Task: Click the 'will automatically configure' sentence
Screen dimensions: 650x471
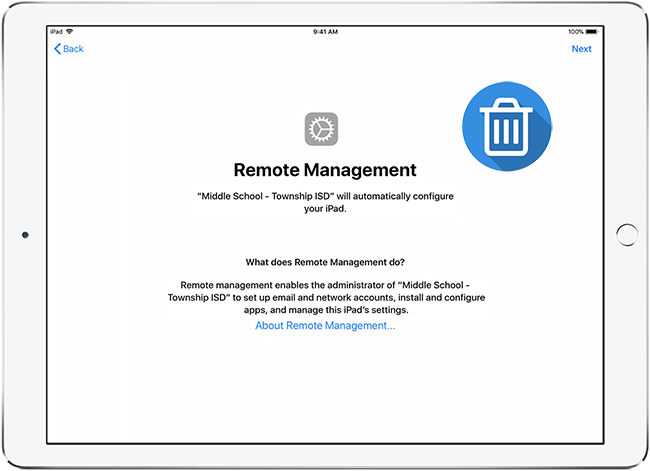Action: coord(325,202)
